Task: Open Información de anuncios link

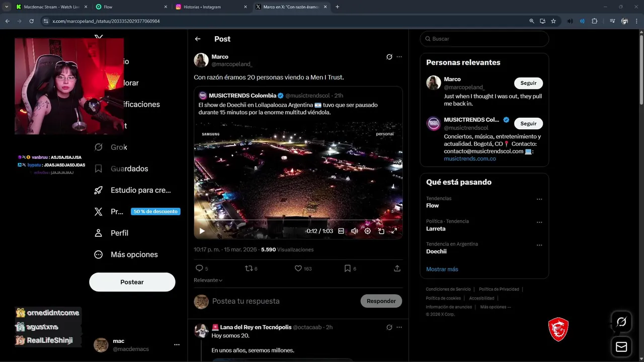Action: coord(449,307)
